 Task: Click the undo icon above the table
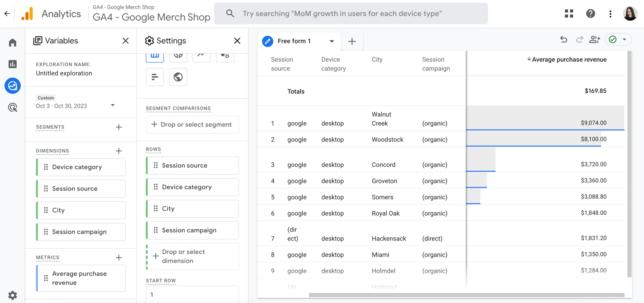pos(564,40)
